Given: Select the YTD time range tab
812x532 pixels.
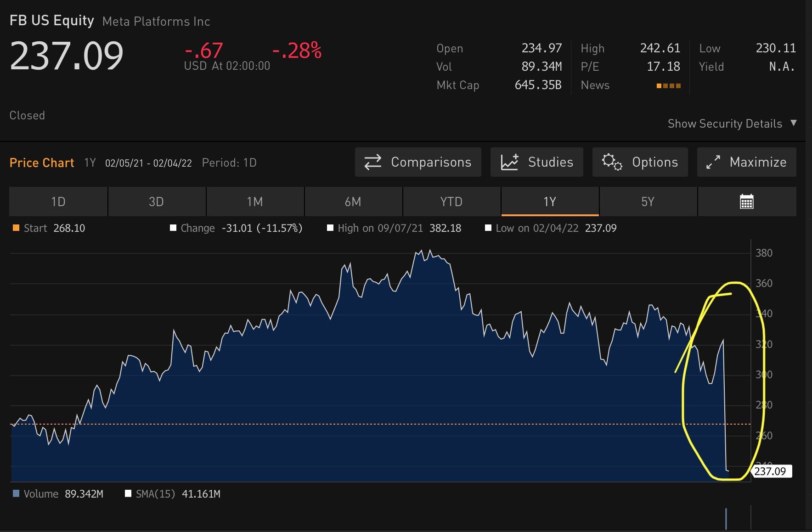Looking at the screenshot, I should click(451, 202).
